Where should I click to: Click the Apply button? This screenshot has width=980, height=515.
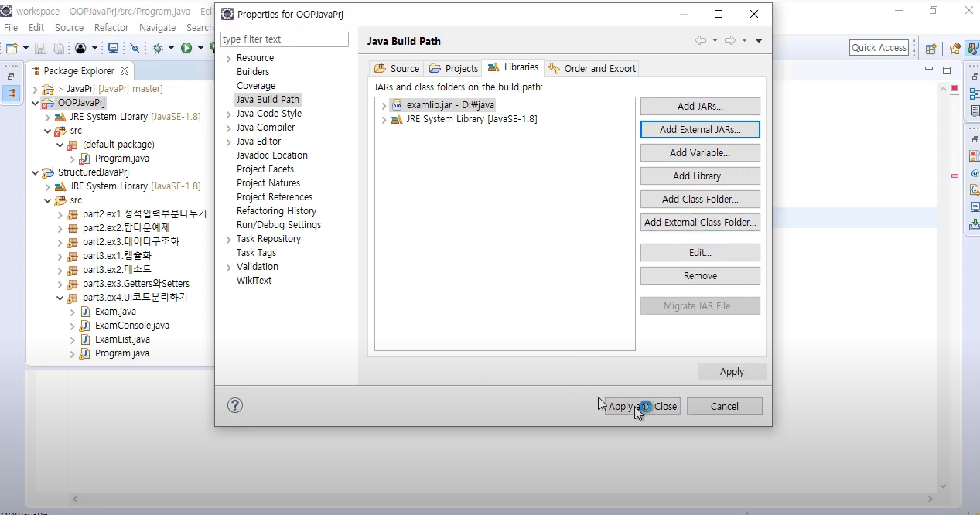(732, 371)
